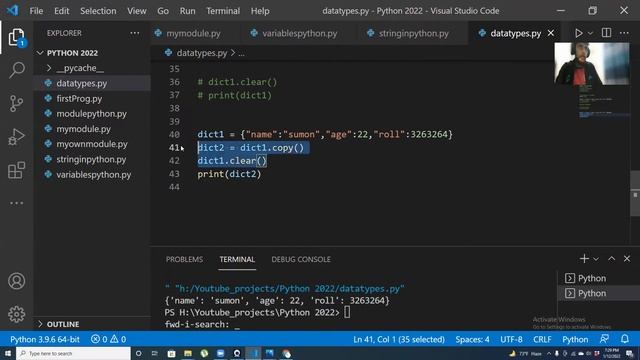Image resolution: width=640 pixels, height=360 pixels.
Task: Click the breadcrumb ellipsis symbol
Action: coord(242,53)
